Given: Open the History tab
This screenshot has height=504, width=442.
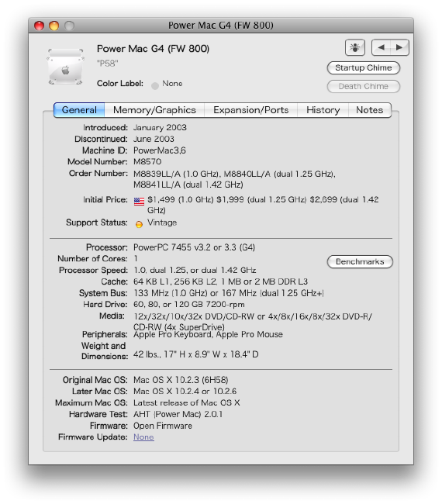Looking at the screenshot, I should pyautogui.click(x=323, y=110).
